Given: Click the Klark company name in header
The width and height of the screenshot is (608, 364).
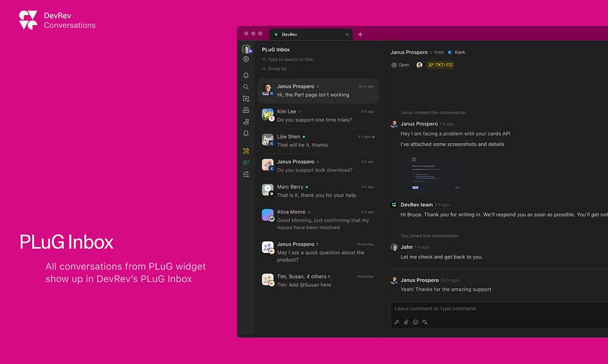Looking at the screenshot, I should point(460,52).
